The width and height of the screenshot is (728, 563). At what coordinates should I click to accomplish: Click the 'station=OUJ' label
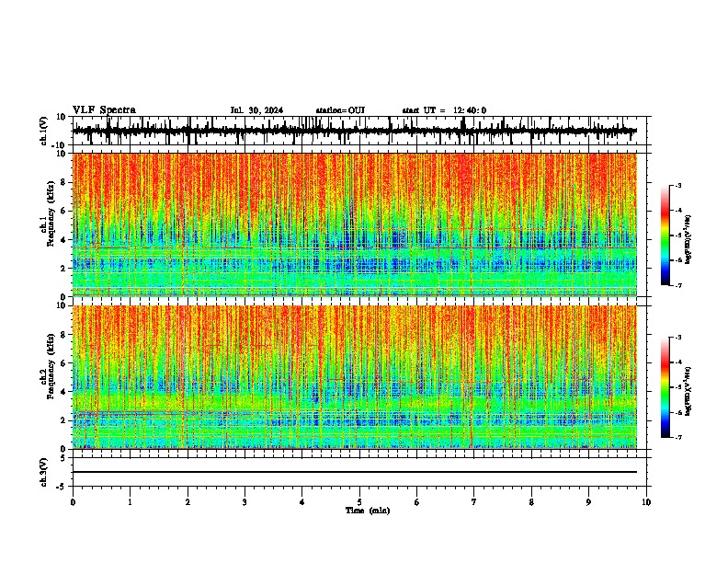(x=340, y=110)
